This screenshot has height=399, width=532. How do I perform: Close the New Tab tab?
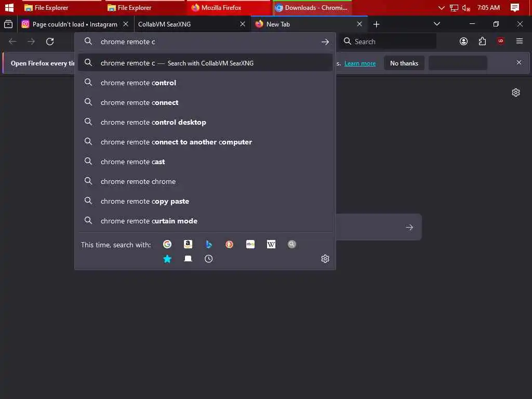[x=360, y=24]
